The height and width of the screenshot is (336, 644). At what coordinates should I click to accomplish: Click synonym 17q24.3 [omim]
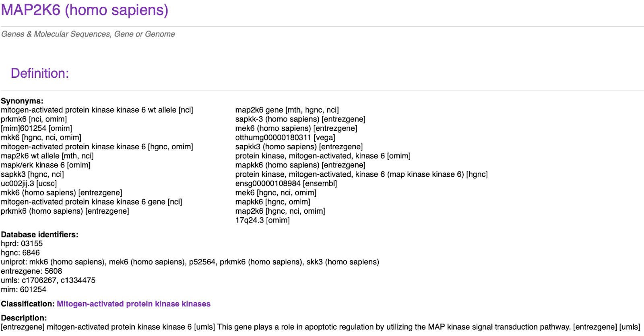(262, 220)
